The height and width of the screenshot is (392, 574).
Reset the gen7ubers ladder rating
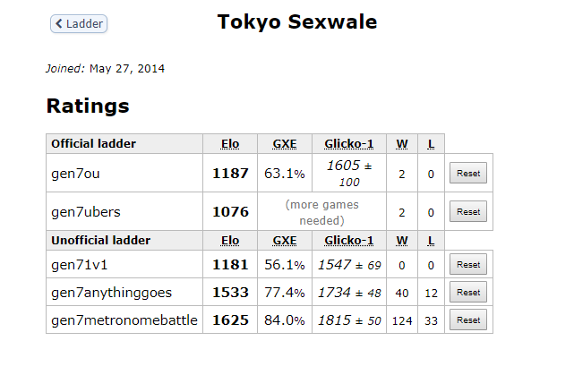tap(468, 212)
